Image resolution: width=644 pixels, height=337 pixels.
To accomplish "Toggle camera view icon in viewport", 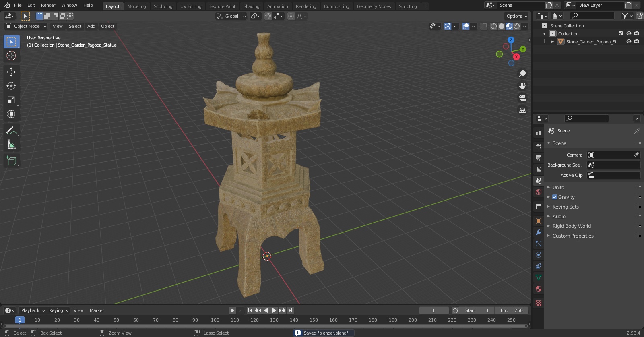I will point(522,98).
